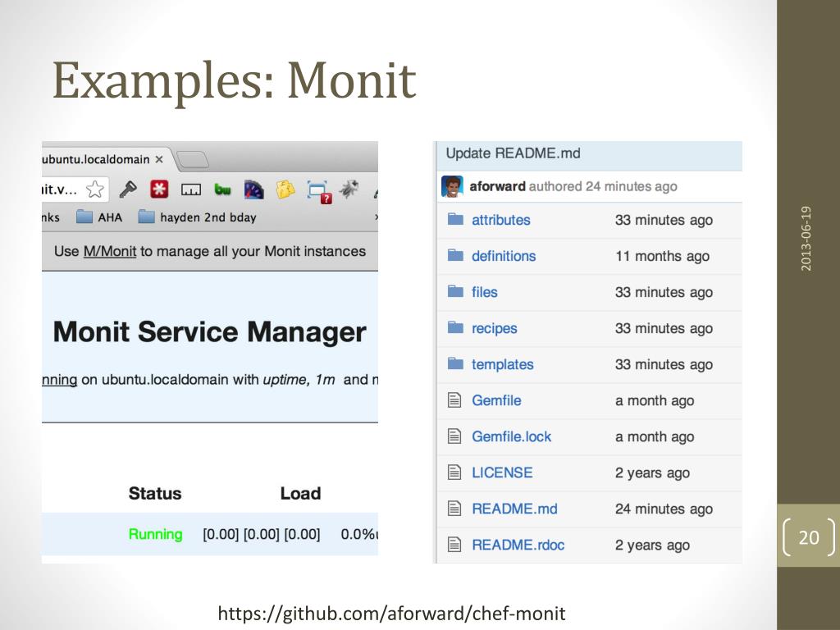Image resolution: width=840 pixels, height=630 pixels.
Task: Click the Running status text
Action: pyautogui.click(x=155, y=534)
